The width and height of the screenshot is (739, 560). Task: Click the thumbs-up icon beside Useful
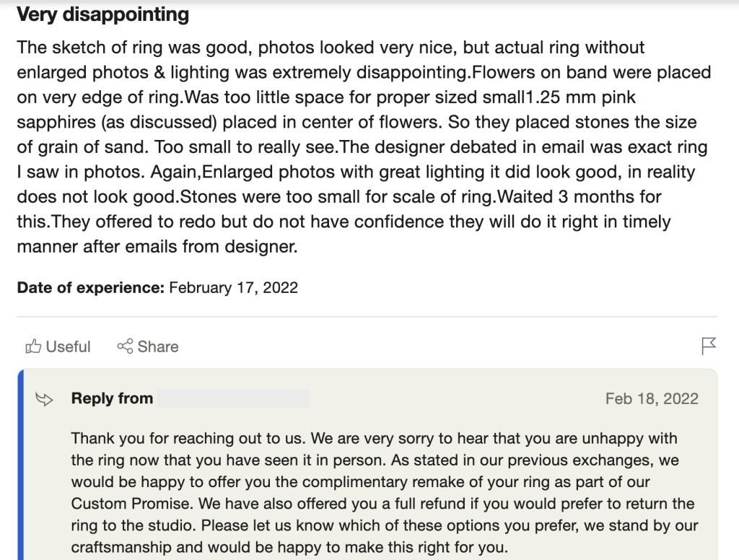point(33,346)
